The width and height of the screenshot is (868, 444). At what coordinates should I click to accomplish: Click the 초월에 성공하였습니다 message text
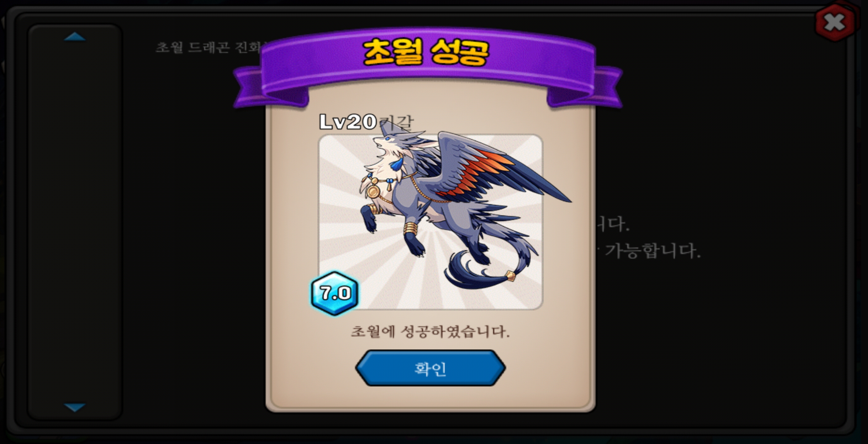click(x=430, y=331)
